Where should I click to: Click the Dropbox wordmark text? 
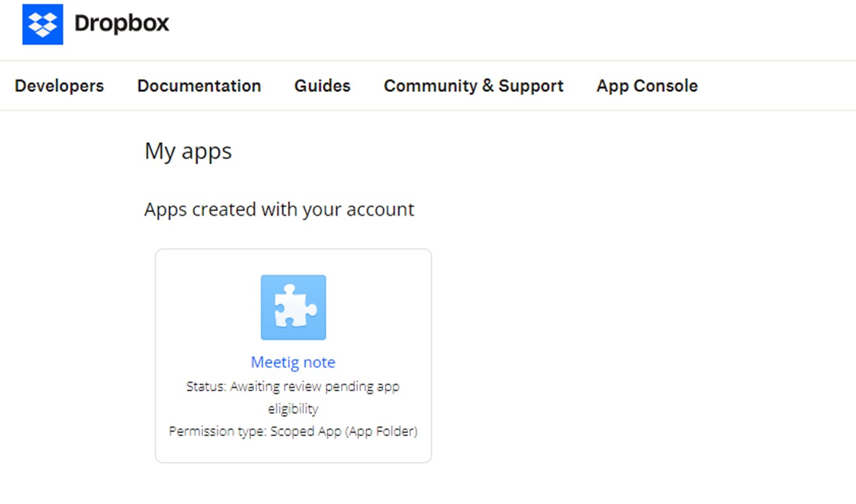(x=122, y=24)
